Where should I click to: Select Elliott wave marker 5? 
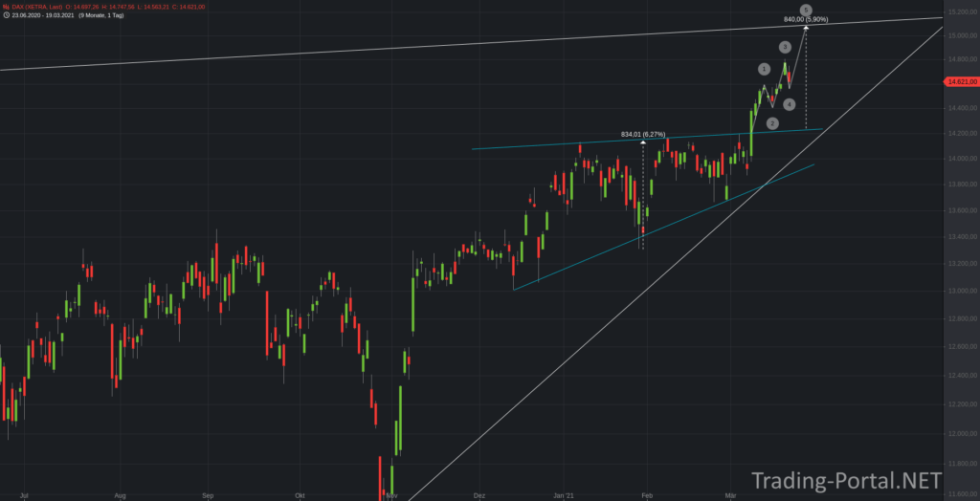(x=806, y=10)
